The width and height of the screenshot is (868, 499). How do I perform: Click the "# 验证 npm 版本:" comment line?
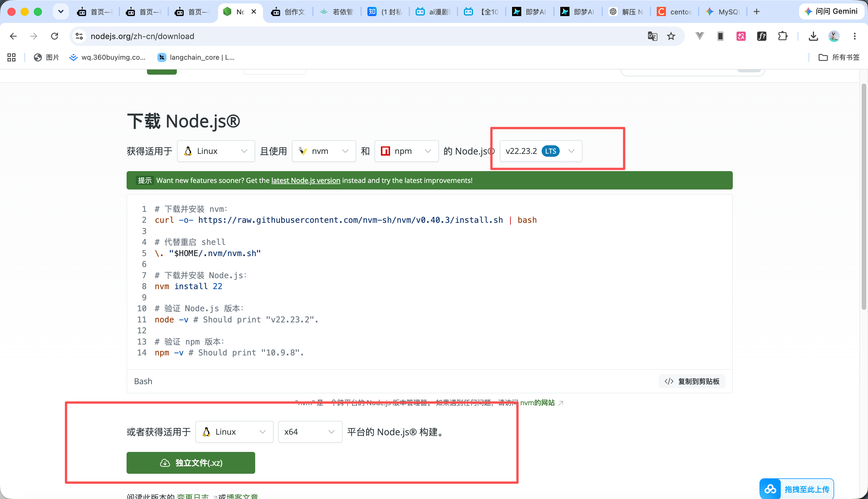189,342
